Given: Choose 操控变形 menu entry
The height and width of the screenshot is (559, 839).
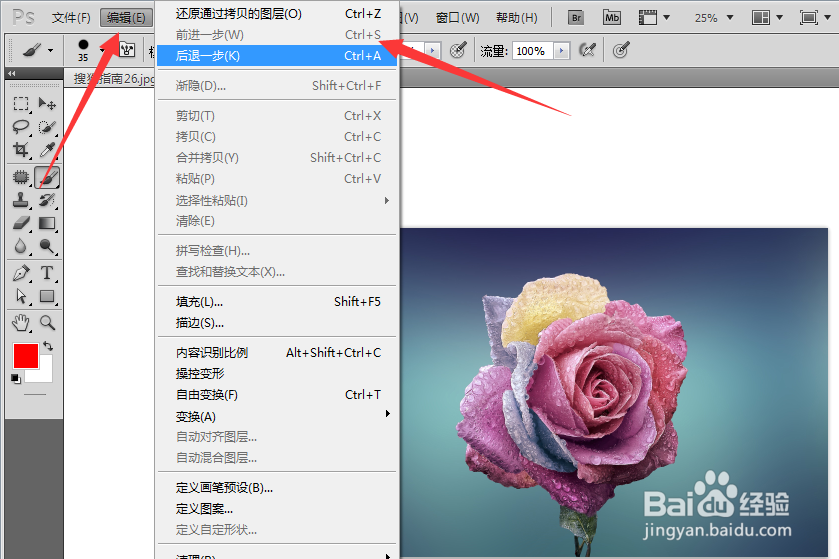Looking at the screenshot, I should [x=277, y=373].
